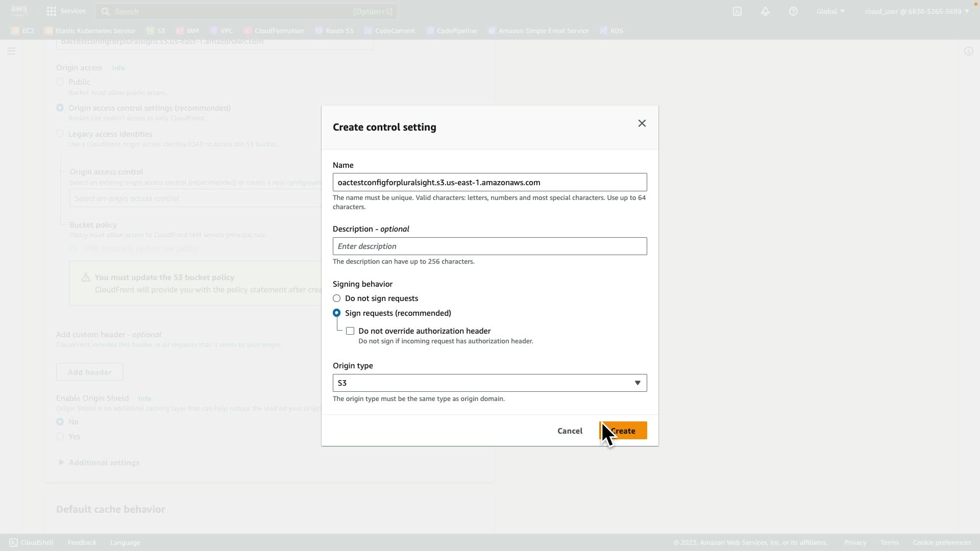Open the Services grid menu
This screenshot has width=980, height=551.
point(66,11)
